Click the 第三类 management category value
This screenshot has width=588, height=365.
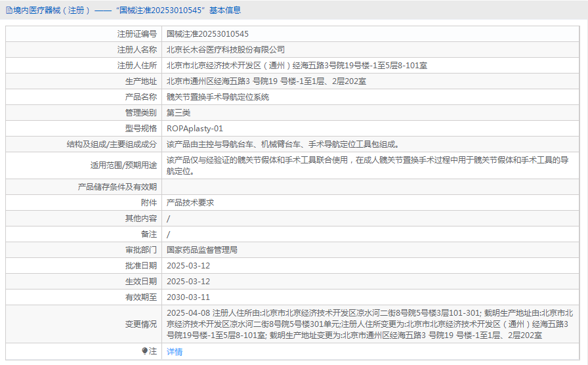point(178,112)
